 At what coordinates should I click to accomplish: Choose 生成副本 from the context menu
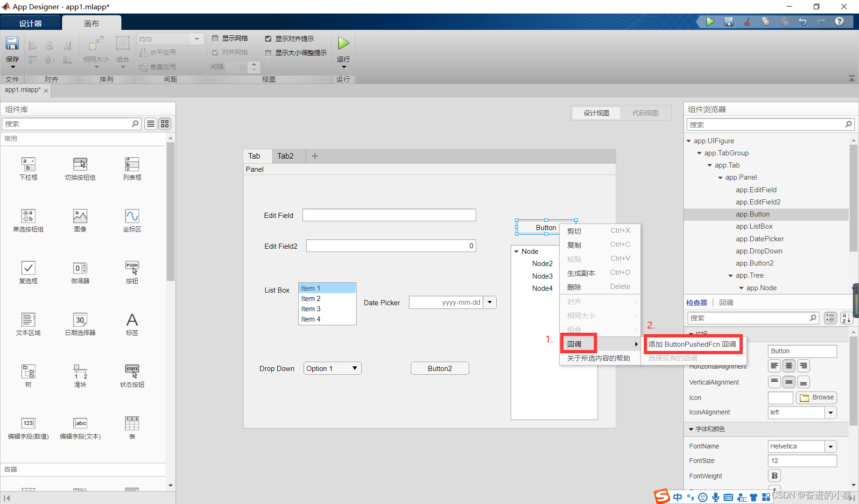[599, 273]
